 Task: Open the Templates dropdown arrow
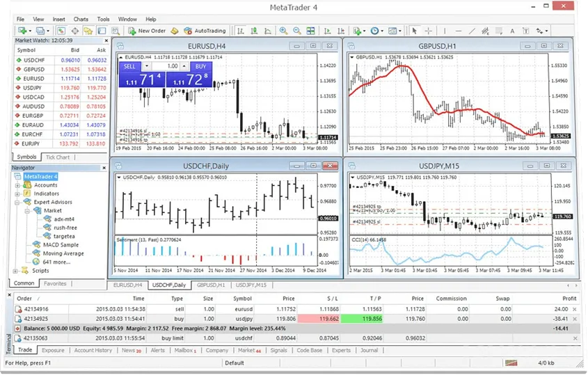point(400,31)
